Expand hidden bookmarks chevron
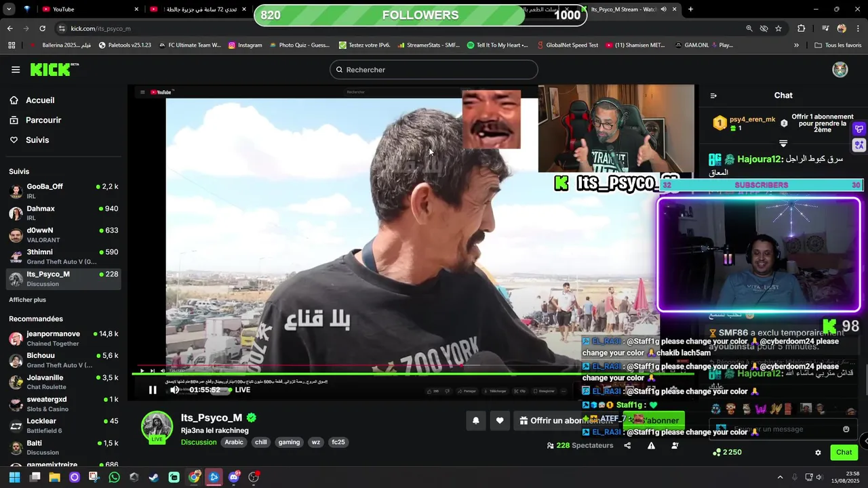The width and height of the screenshot is (868, 488). click(796, 45)
